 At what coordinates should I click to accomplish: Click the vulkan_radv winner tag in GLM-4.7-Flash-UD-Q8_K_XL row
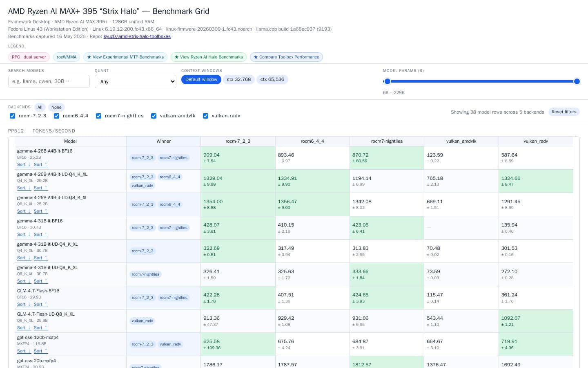coord(142,321)
